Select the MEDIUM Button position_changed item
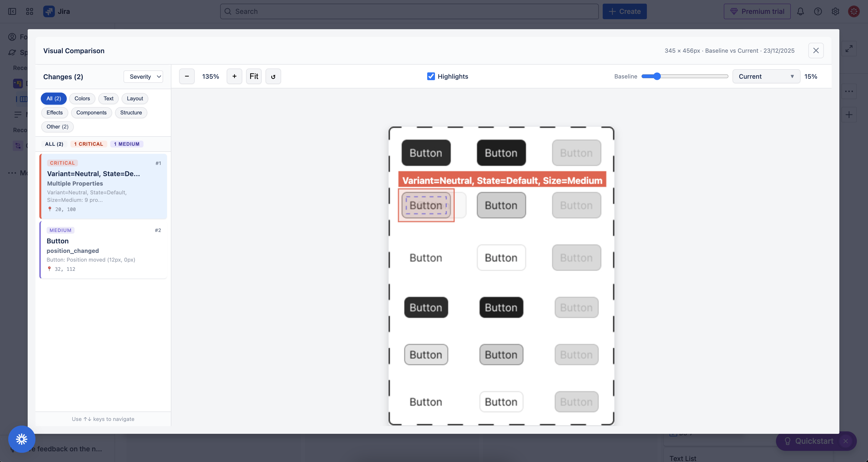This screenshot has height=462, width=868. pyautogui.click(x=103, y=249)
